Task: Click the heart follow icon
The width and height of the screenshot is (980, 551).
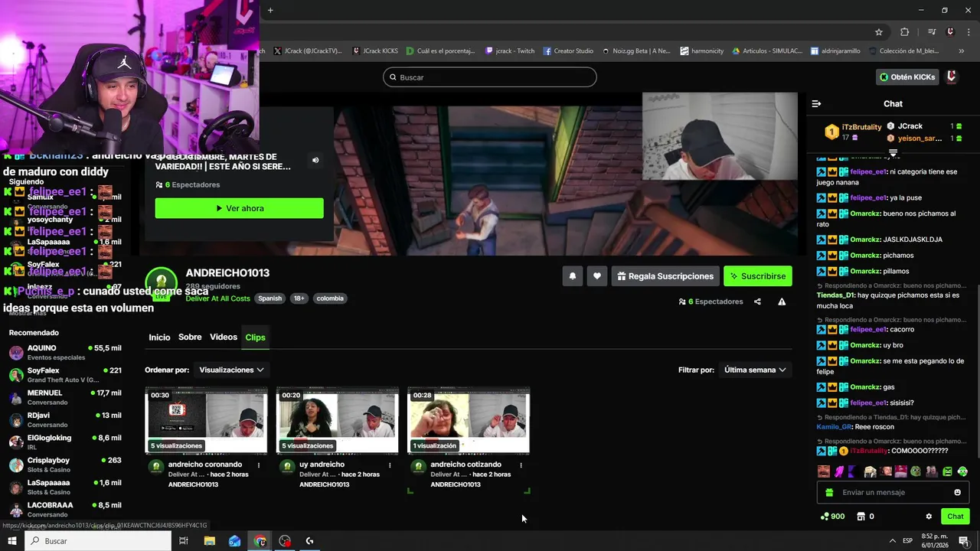Action: tap(597, 276)
